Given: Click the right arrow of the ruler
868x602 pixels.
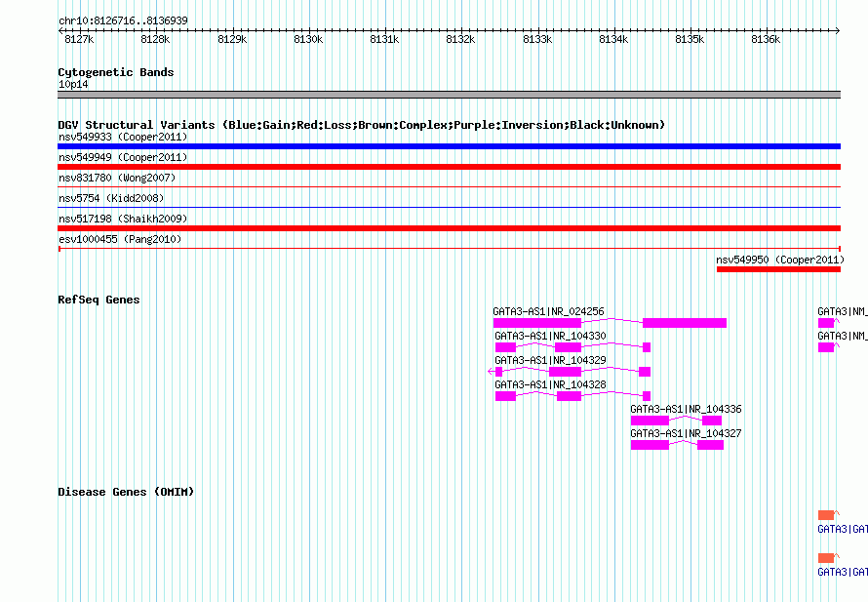Looking at the screenshot, I should click(x=838, y=30).
